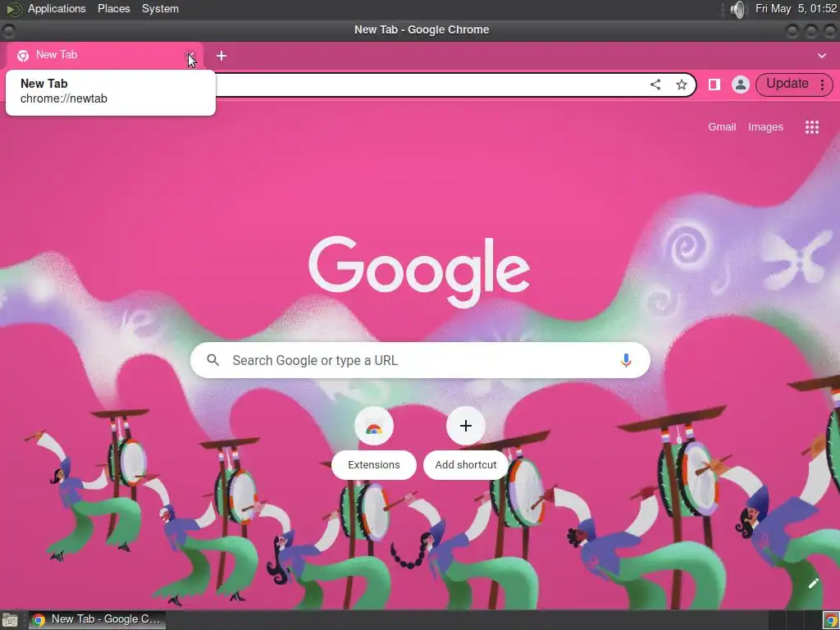Open the side panel icon

(x=714, y=84)
